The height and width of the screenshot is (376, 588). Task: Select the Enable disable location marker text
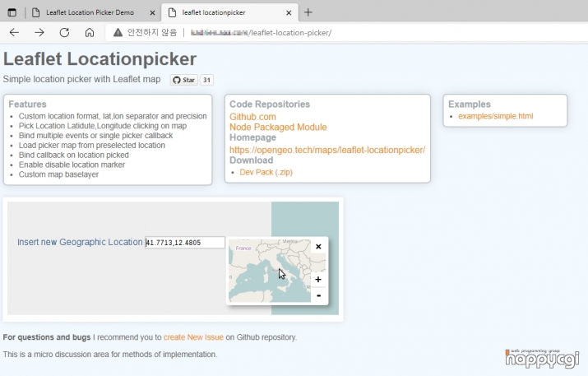click(72, 165)
